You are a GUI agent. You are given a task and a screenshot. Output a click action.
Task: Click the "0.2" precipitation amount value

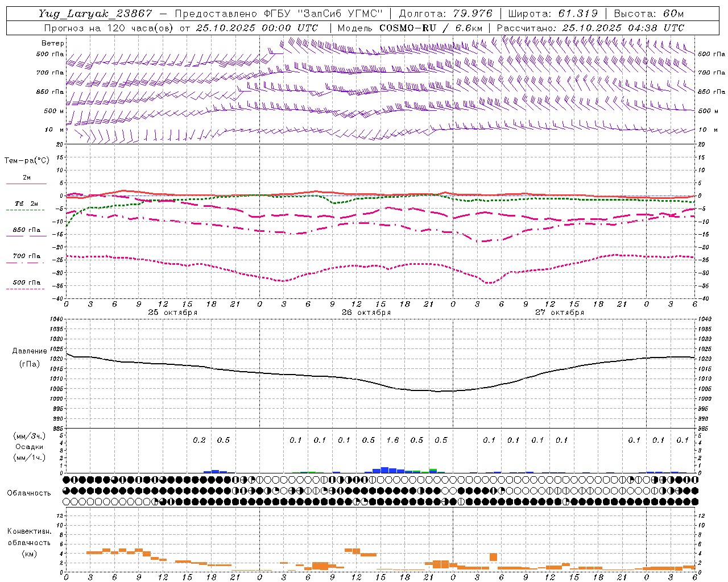(199, 440)
